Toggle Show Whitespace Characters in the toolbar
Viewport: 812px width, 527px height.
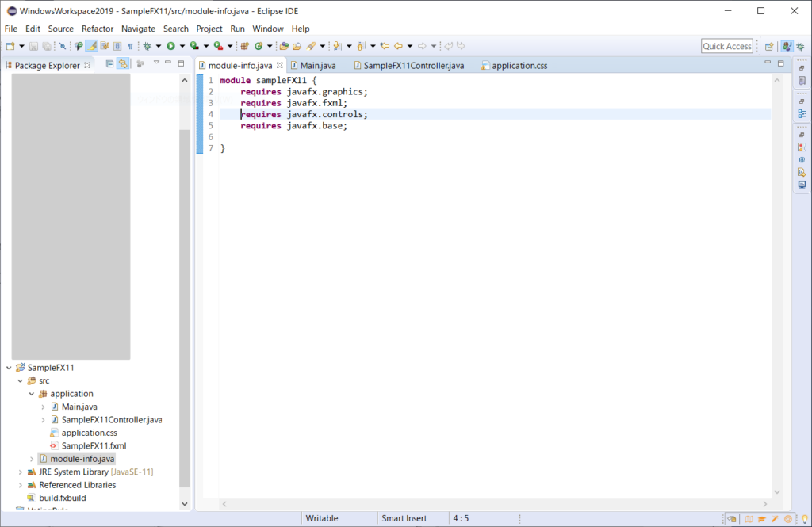[132, 45]
